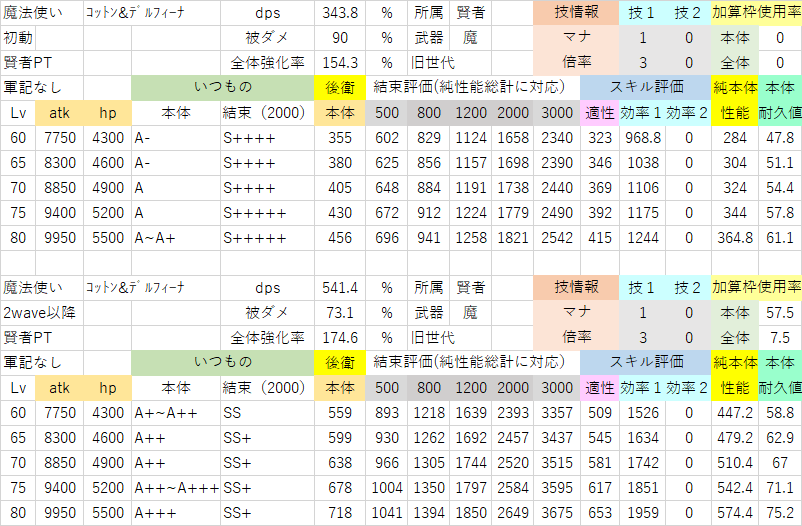The height and width of the screenshot is (526, 802).
Task: Select the 後衛 value 638
Action: [340, 463]
